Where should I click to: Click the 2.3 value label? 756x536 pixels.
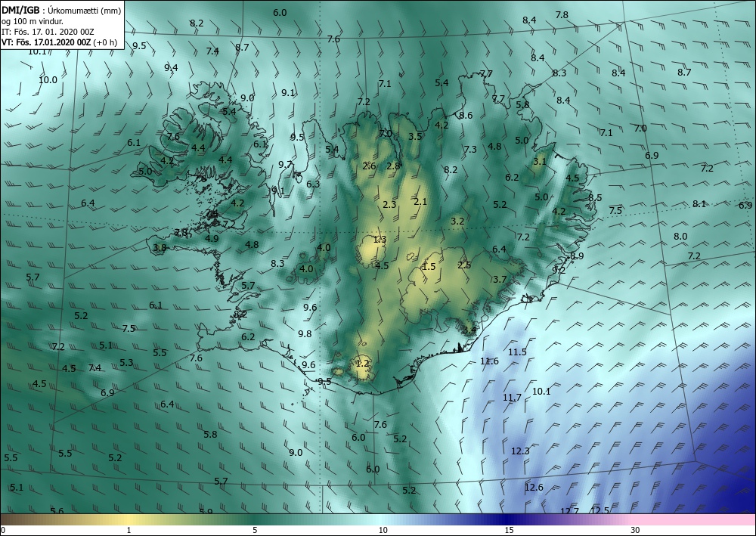[x=389, y=205]
